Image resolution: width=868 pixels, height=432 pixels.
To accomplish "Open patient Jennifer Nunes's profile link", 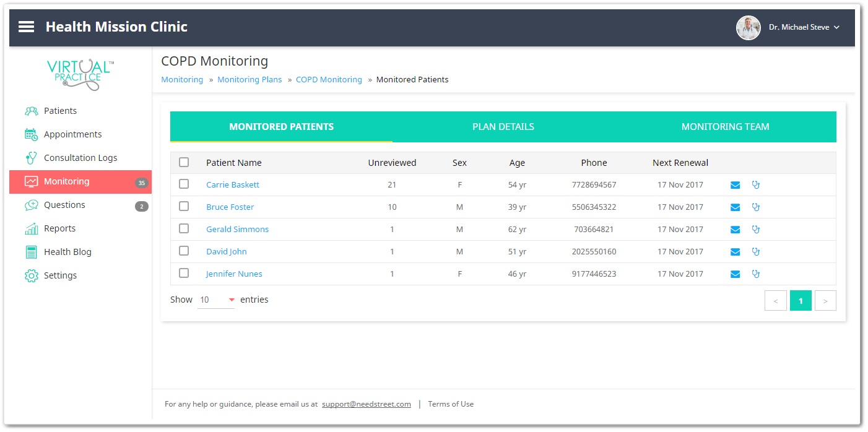I will 234,274.
